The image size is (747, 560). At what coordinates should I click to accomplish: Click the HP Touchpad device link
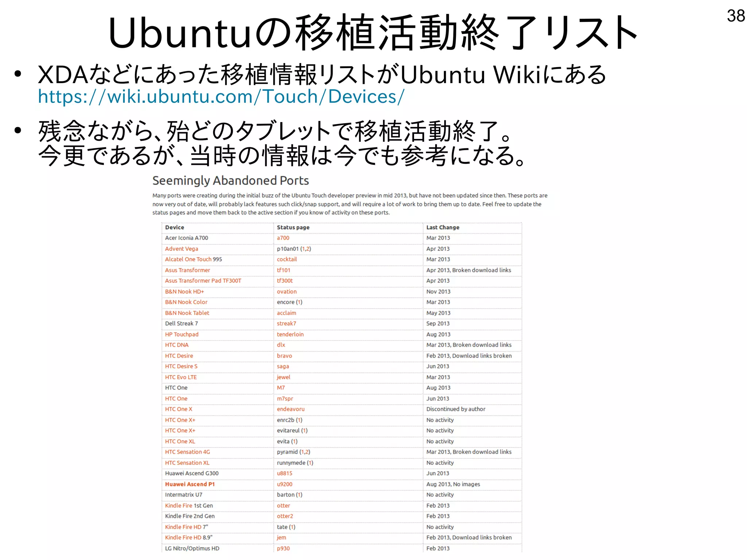coord(182,334)
